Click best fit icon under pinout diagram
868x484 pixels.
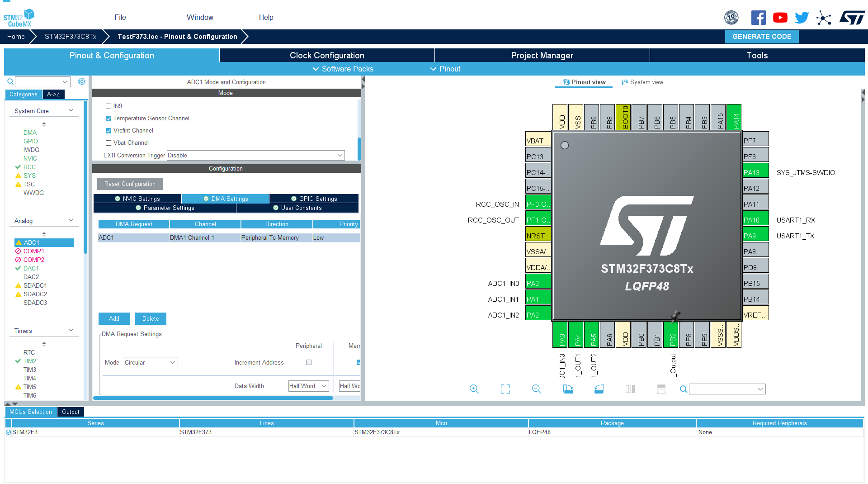pyautogui.click(x=505, y=389)
